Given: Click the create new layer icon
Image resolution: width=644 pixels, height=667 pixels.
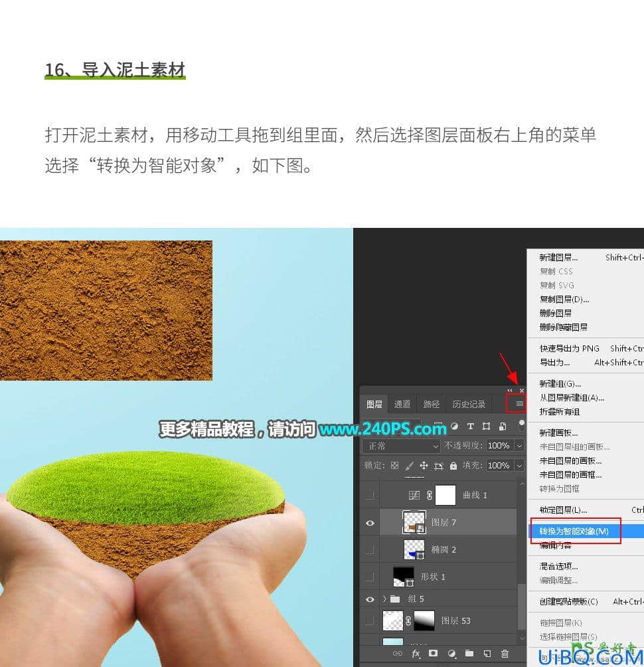Looking at the screenshot, I should 487,653.
